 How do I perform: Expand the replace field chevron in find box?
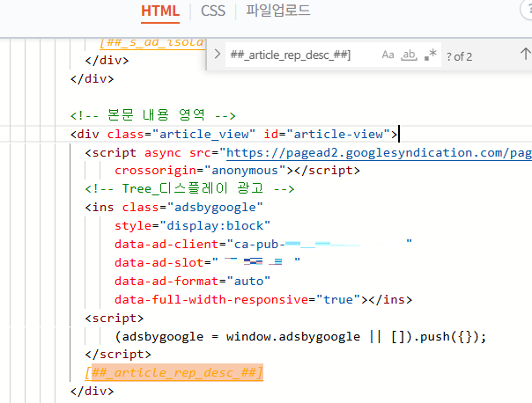click(218, 54)
